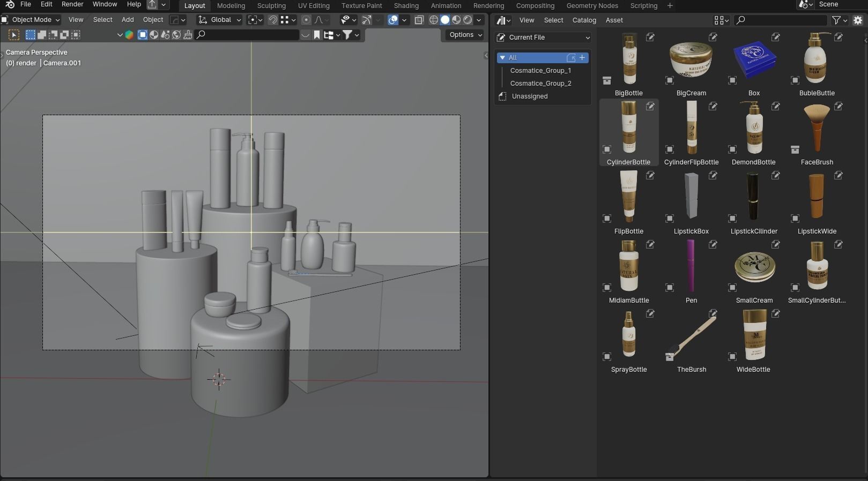Click the colored asset shelf icon

click(x=129, y=35)
